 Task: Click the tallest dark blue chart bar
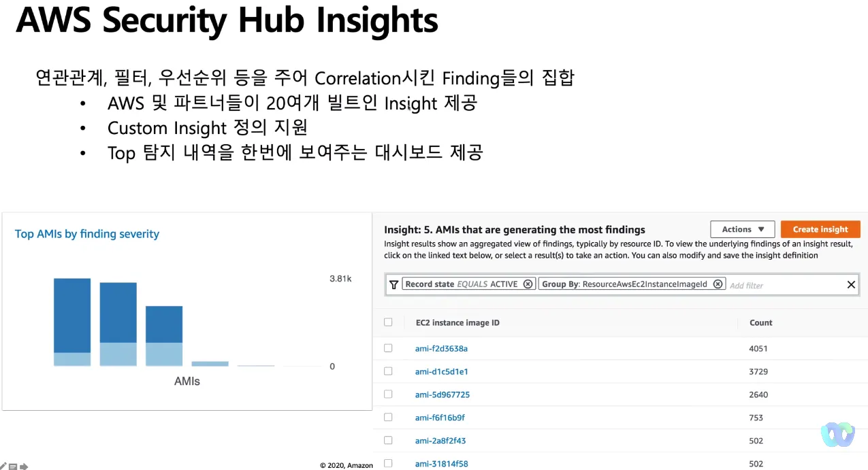tap(72, 316)
